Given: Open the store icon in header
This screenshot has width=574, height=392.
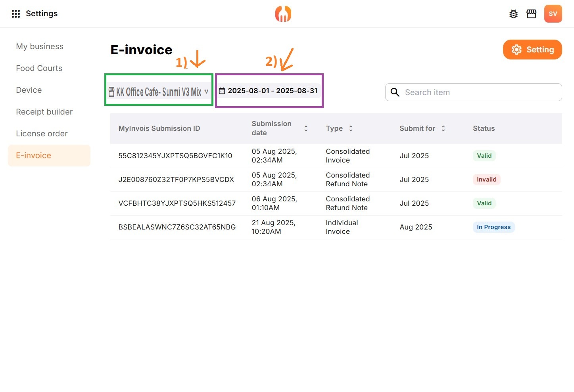Looking at the screenshot, I should point(531,14).
